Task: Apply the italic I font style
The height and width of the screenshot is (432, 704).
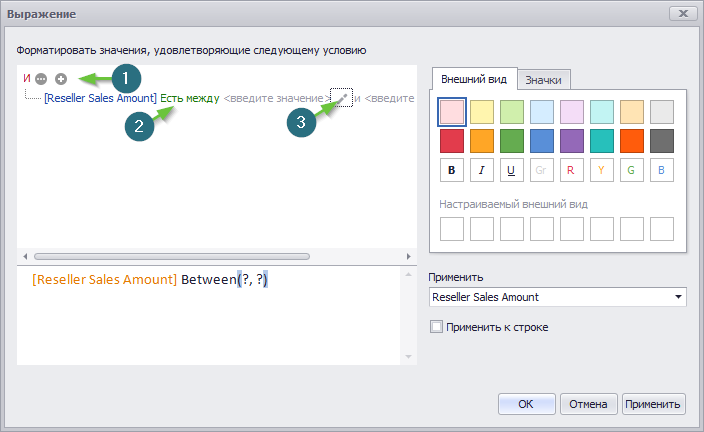Action: (482, 170)
